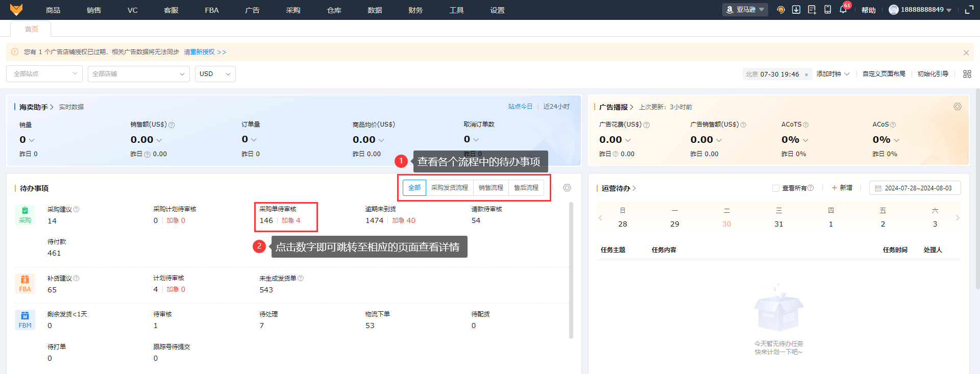This screenshot has width=980, height=374.
Task: Click the mobile phone app icon
Action: click(x=827, y=10)
